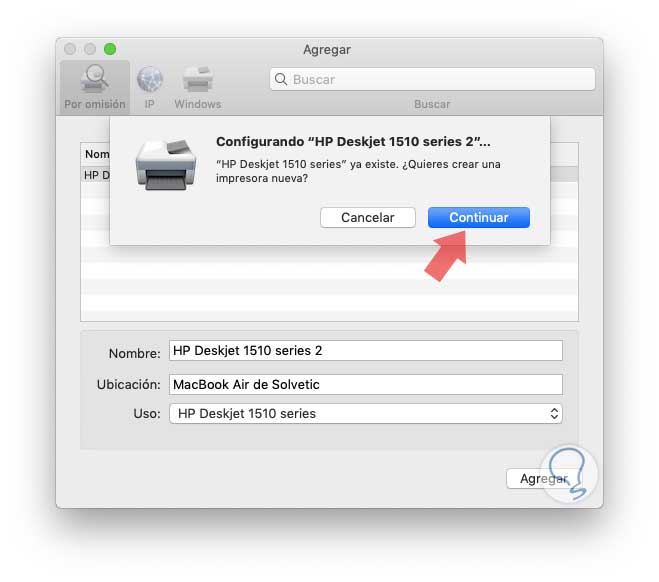Click the Cancelar button
The image size is (659, 582).
click(x=368, y=217)
